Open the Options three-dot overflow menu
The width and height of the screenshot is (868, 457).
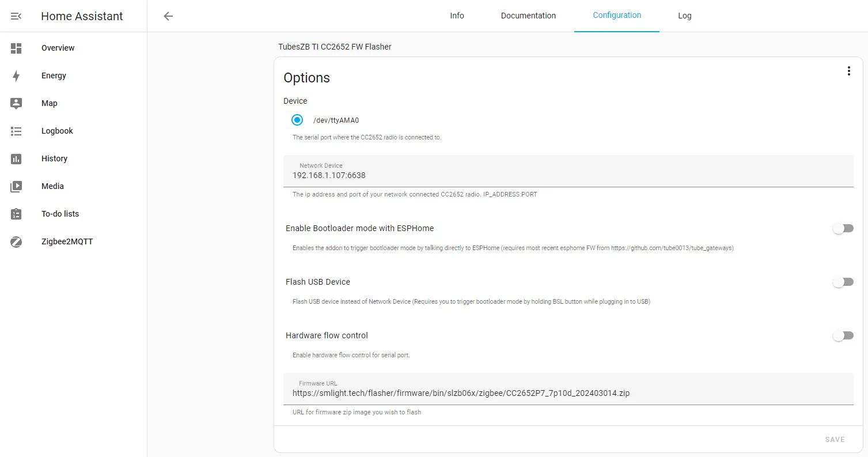pos(848,71)
